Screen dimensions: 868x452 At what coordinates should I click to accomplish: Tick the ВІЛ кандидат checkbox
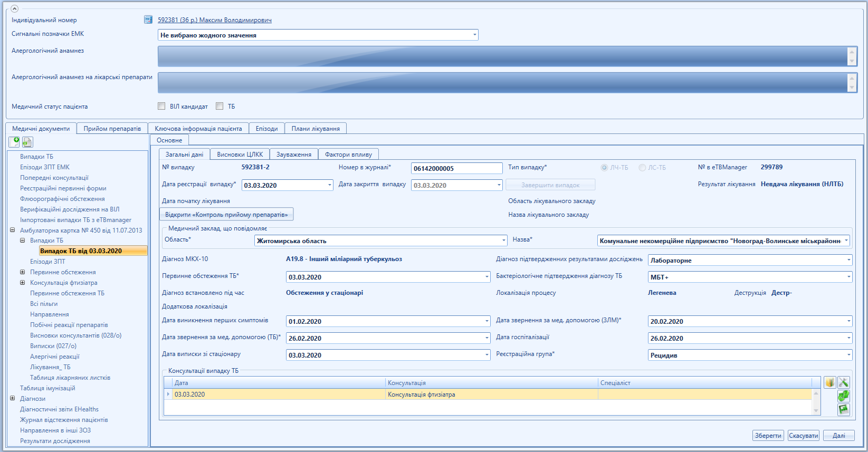click(x=161, y=106)
